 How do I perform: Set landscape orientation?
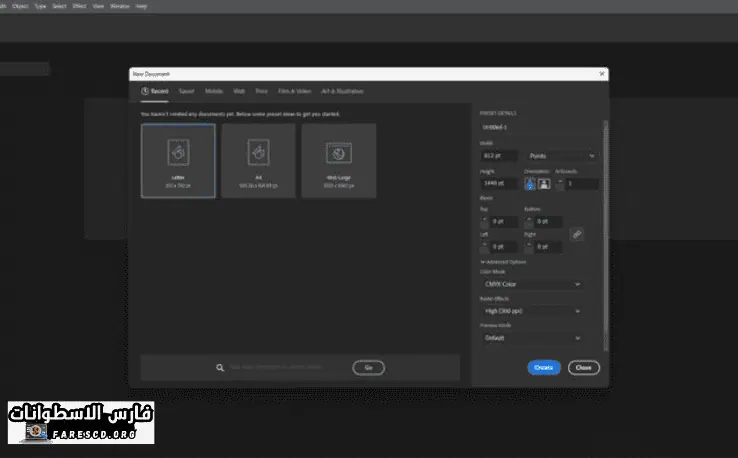click(544, 184)
